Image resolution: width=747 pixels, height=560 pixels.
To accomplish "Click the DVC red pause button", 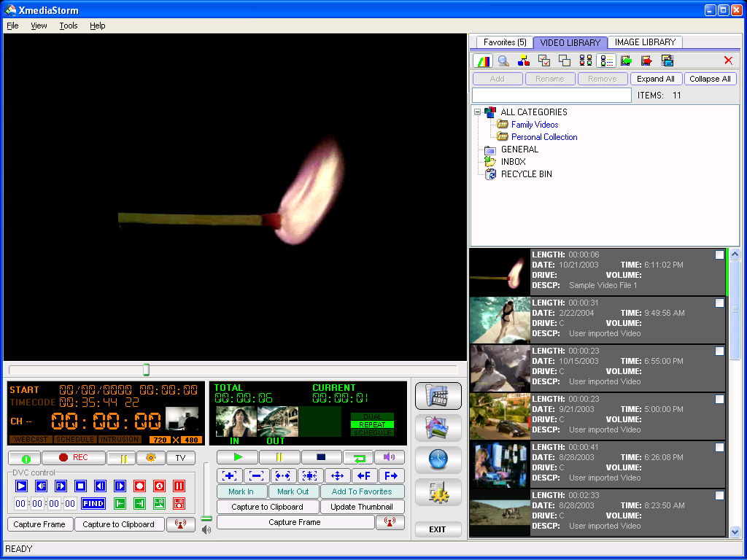I will [x=179, y=486].
